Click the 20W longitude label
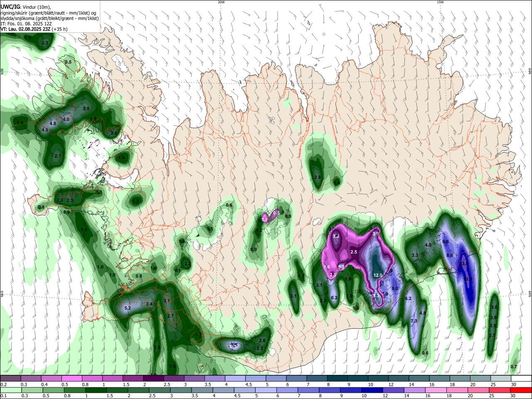Screen dimensions: 532x399 click(x=221, y=2)
